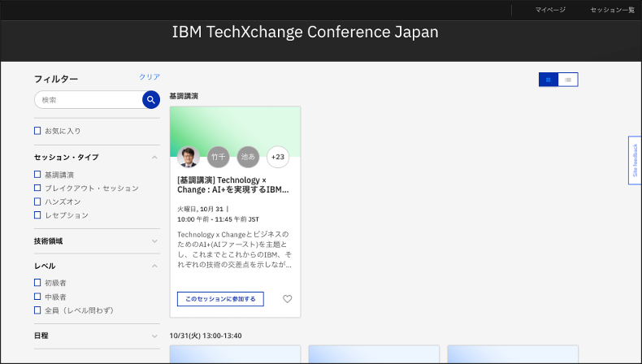Check 全員（レベル問わず）level filter
Viewport: 642px width, 364px height.
[x=37, y=310]
